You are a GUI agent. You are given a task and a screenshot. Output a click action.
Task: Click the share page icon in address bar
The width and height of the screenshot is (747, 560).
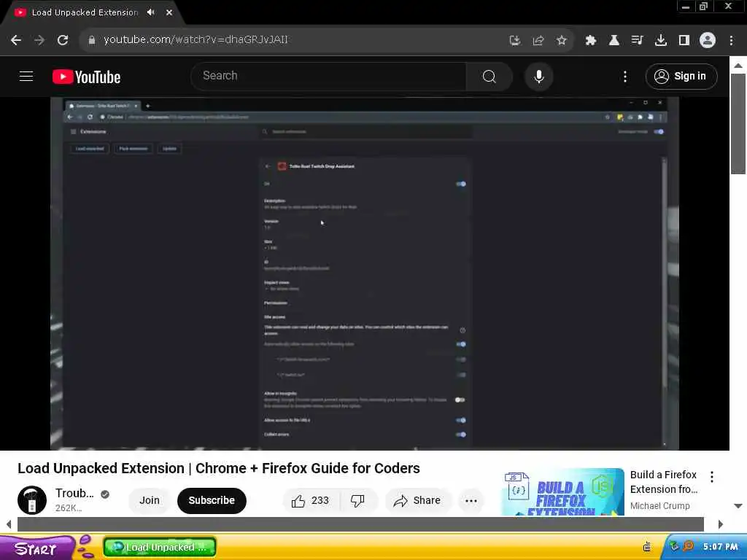click(x=538, y=41)
